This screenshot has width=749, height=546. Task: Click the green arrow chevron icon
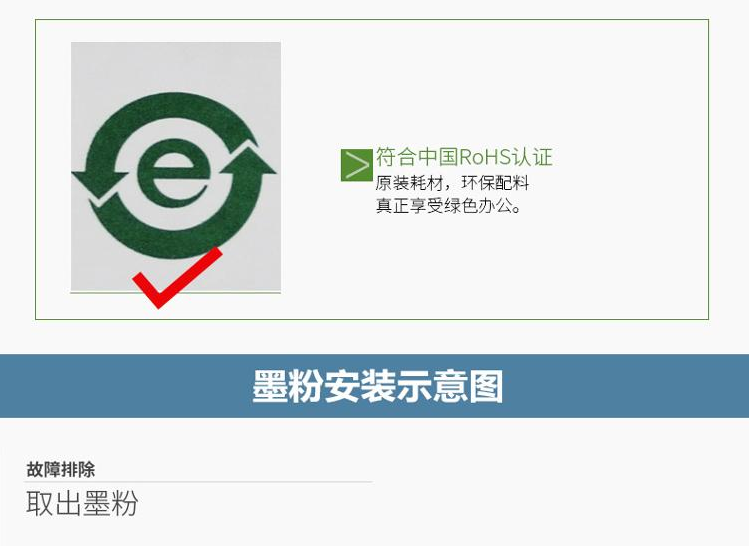click(356, 165)
